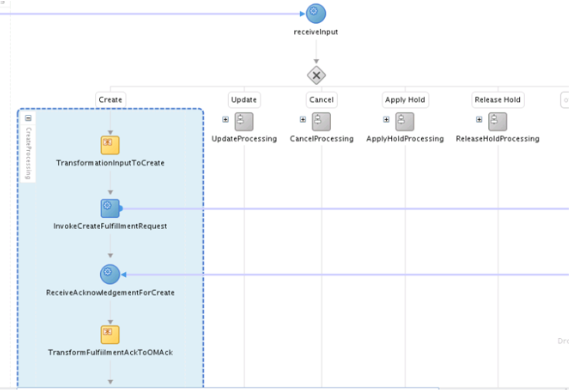Expand the ReleaseHoldProcessing scope
This screenshot has height=392, width=571.
(x=479, y=119)
